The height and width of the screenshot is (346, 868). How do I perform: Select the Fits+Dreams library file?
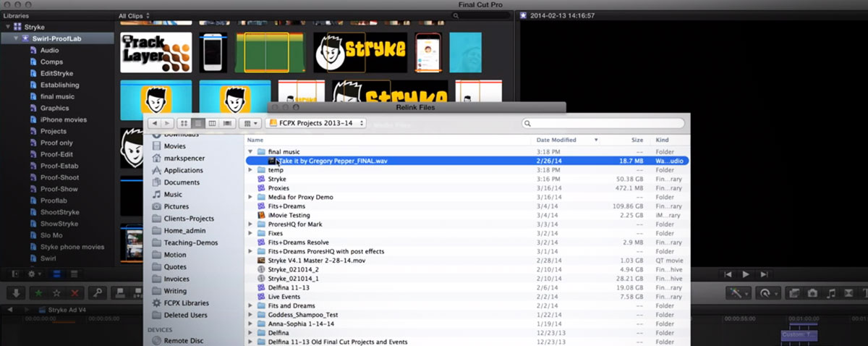(467, 206)
